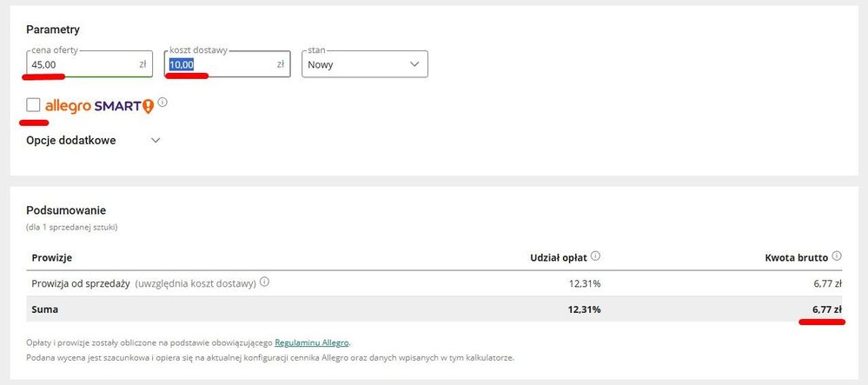This screenshot has height=385, width=868.
Task: Click the Prowizja od sprzedaży row label
Action: click(80, 282)
